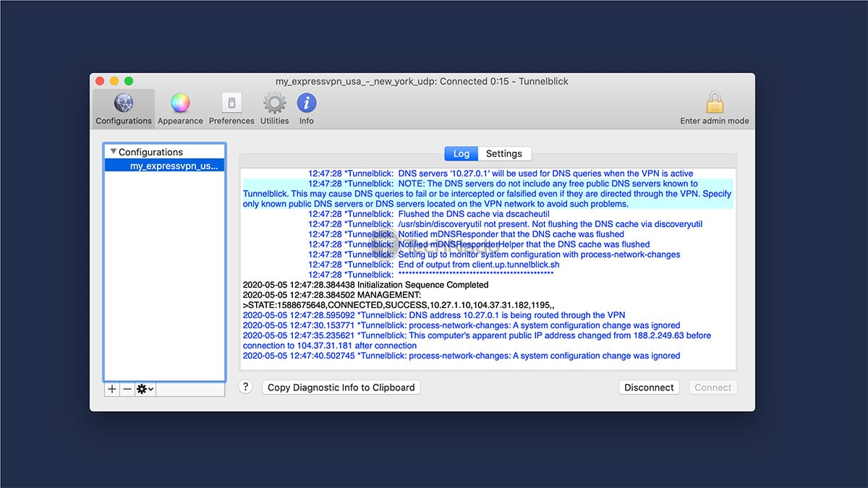The height and width of the screenshot is (488, 868).
Task: Click the window title showing Connected 0:15
Action: 422,81
